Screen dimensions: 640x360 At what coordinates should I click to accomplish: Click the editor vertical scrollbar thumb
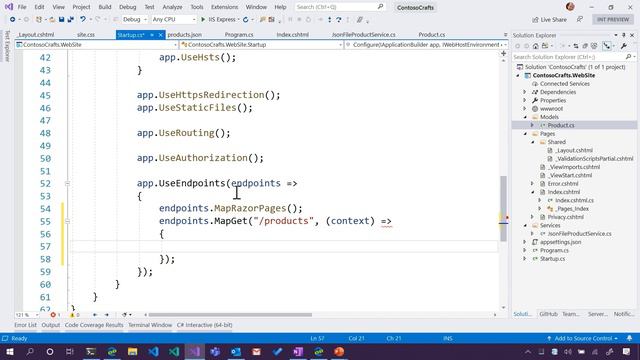[x=503, y=209]
